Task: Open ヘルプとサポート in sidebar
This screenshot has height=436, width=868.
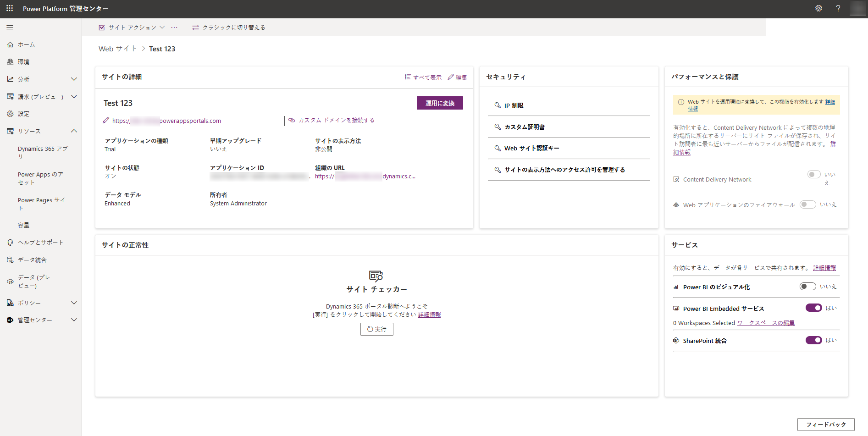Action: [x=40, y=243]
